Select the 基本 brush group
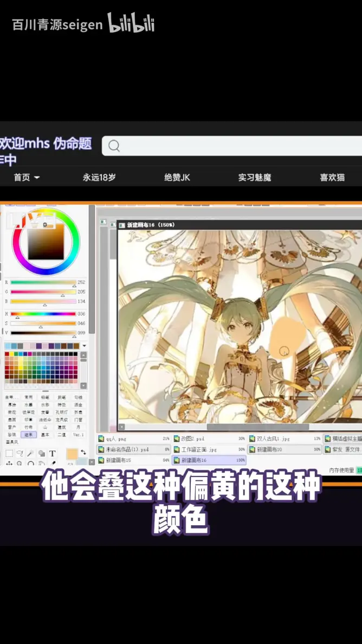 pyautogui.click(x=45, y=435)
